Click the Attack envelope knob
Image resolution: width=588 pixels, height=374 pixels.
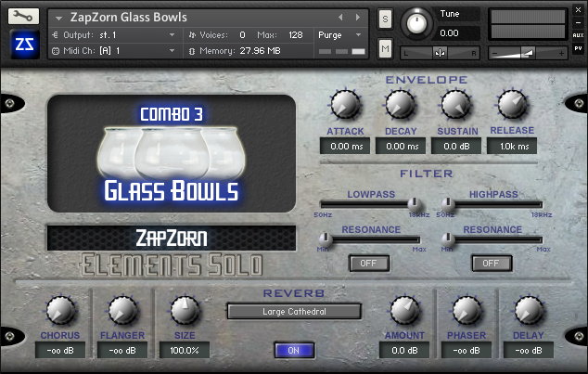click(x=346, y=105)
